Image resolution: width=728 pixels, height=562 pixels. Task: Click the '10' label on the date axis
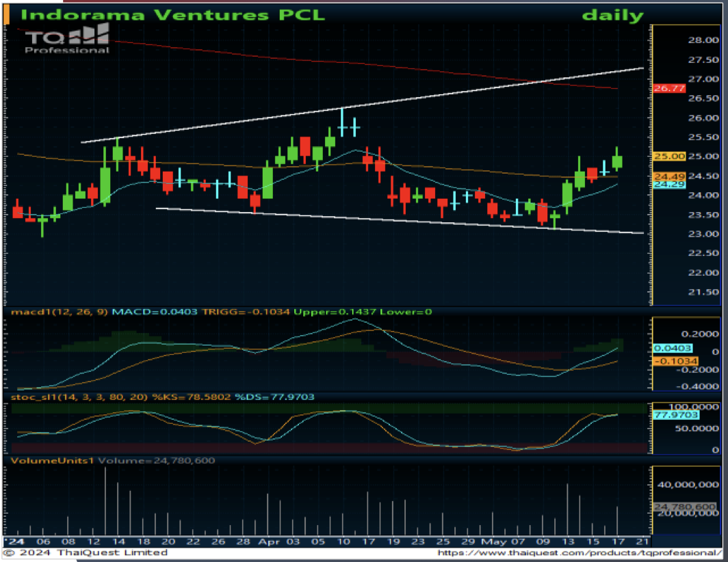[343, 541]
